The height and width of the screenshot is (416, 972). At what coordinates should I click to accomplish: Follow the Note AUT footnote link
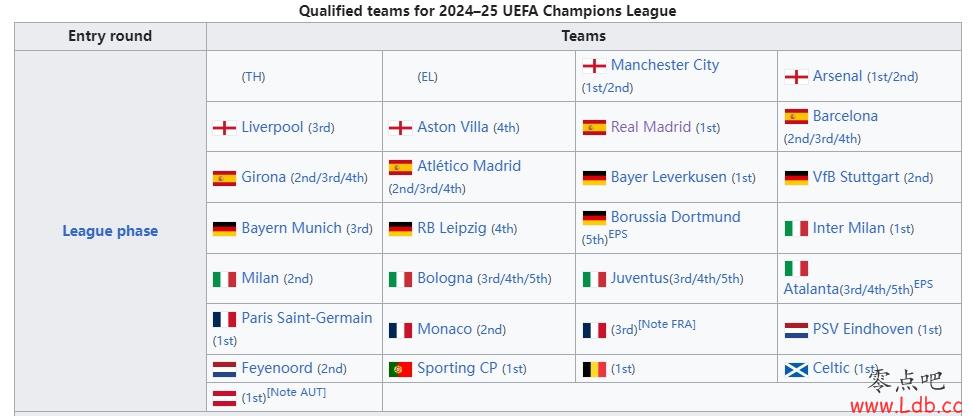[x=296, y=392]
